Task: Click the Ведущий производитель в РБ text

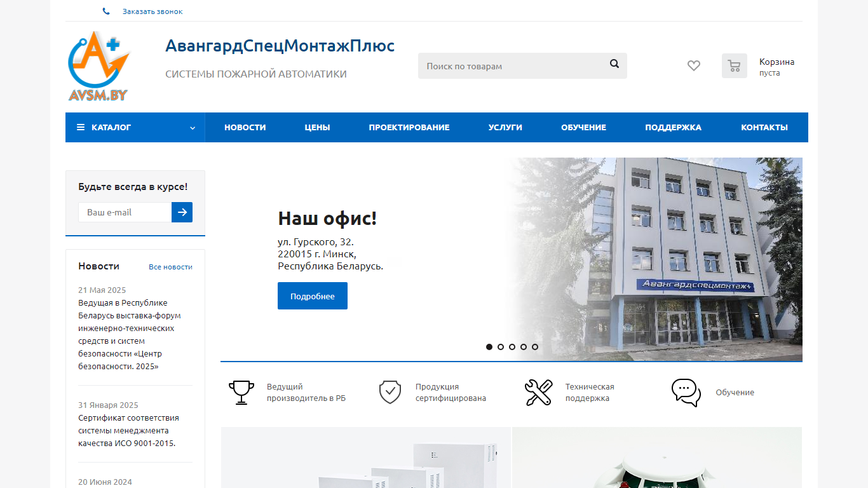Action: [306, 393]
